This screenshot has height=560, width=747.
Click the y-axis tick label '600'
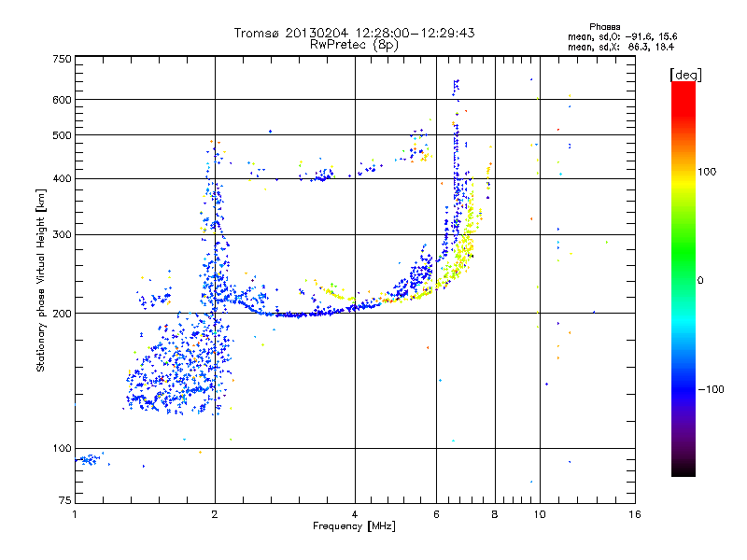(x=62, y=100)
